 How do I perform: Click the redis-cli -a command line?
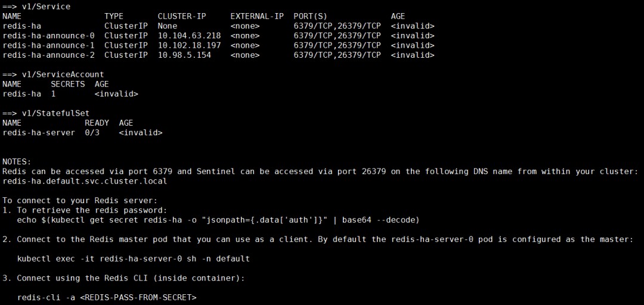click(107, 297)
